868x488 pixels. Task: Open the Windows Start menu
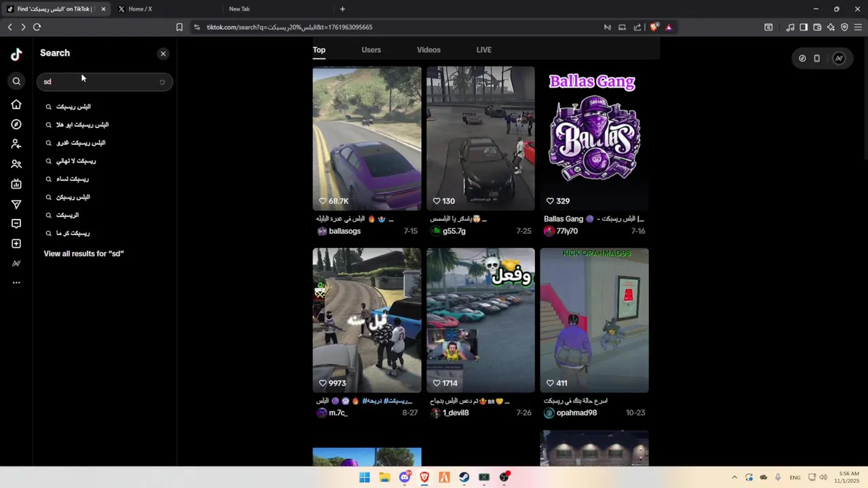365,477
